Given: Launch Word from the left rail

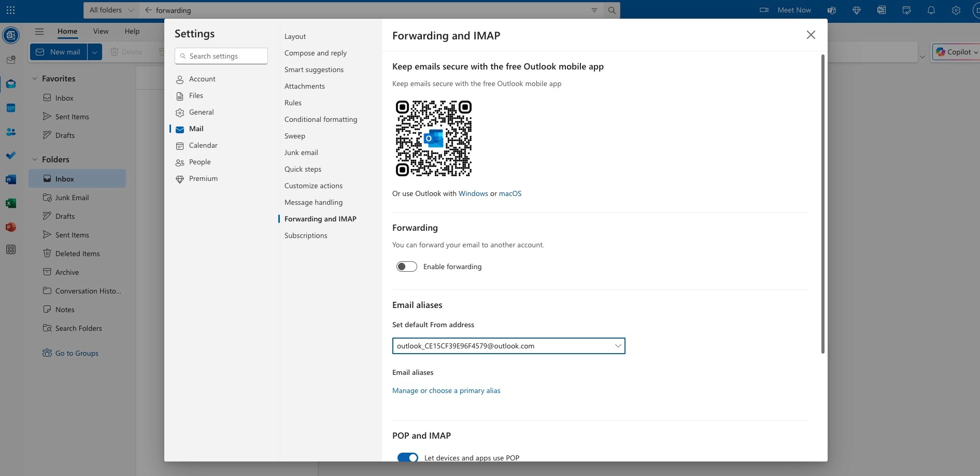Looking at the screenshot, I should (x=11, y=179).
